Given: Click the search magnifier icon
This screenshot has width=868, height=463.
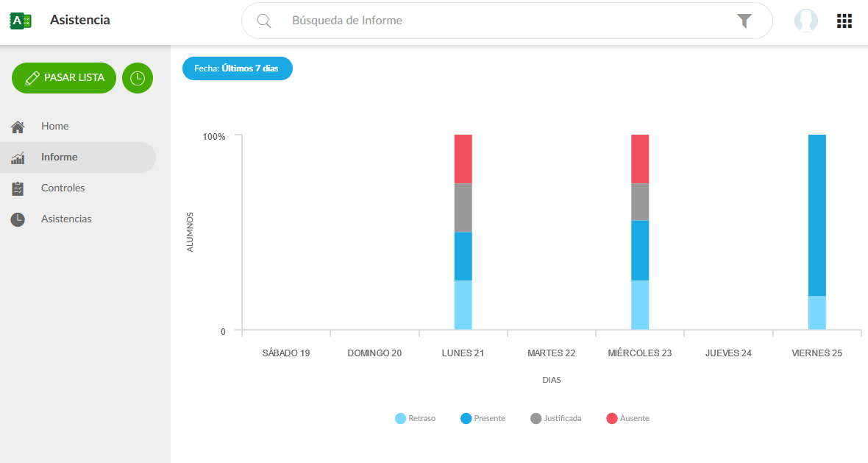Looking at the screenshot, I should (264, 21).
